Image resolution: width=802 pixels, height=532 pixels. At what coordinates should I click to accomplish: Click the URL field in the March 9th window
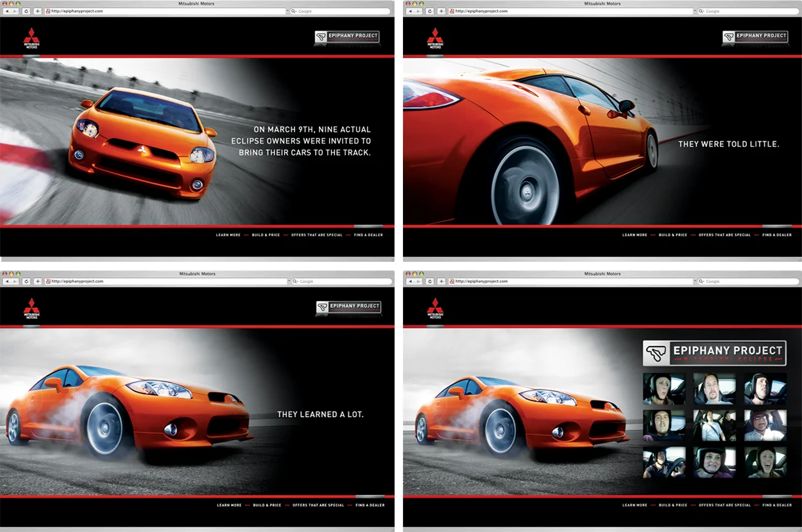pyautogui.click(x=166, y=12)
